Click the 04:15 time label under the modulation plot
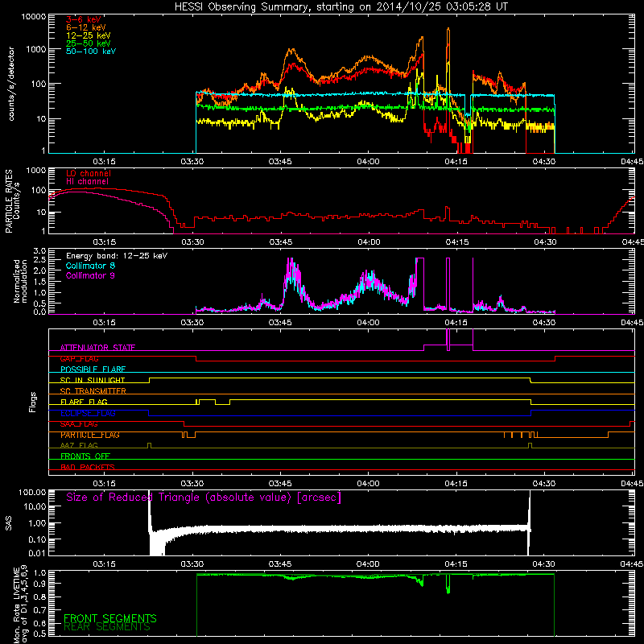The width and height of the screenshot is (644, 644). click(x=456, y=323)
